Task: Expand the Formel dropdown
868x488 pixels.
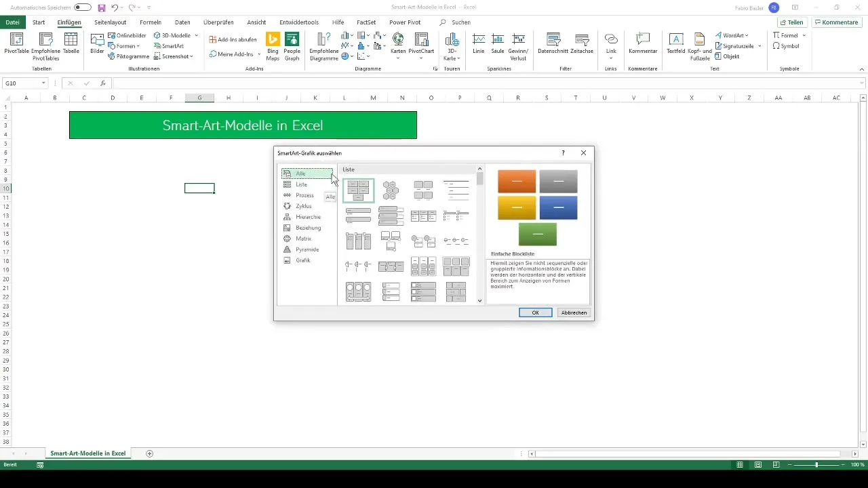Action: (x=804, y=35)
